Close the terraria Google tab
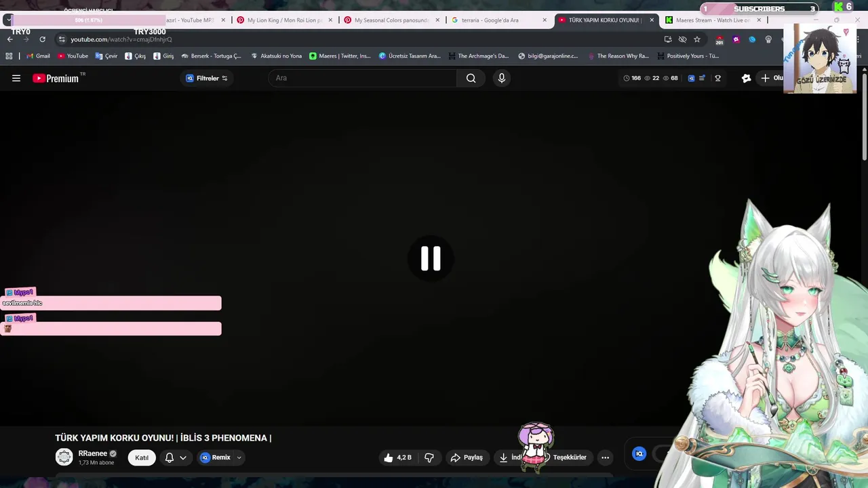 545,20
